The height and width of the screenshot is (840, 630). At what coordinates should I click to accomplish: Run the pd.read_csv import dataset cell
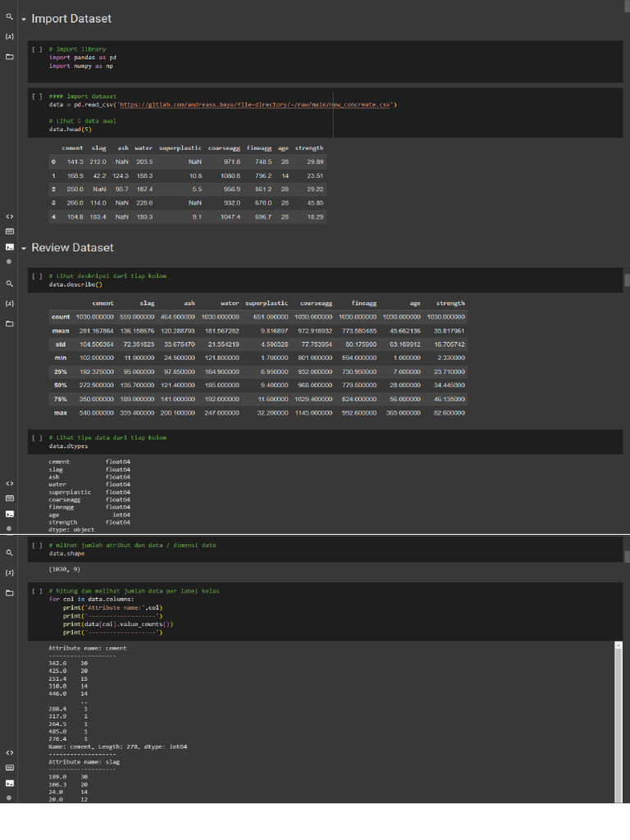(36, 97)
